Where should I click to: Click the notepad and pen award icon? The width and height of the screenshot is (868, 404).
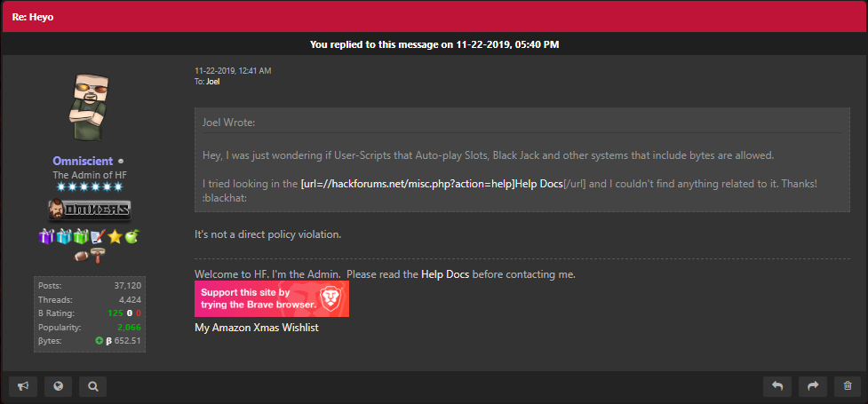98,237
